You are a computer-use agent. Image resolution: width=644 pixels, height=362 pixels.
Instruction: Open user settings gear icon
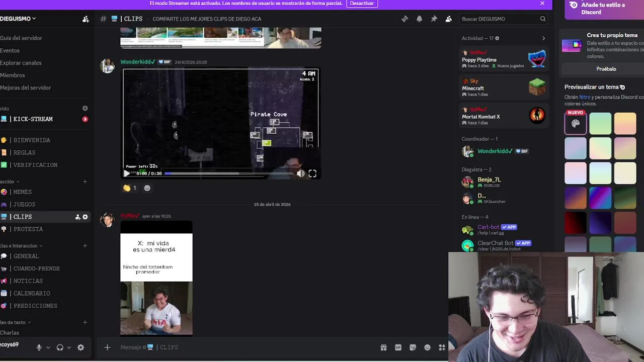tap(80, 347)
